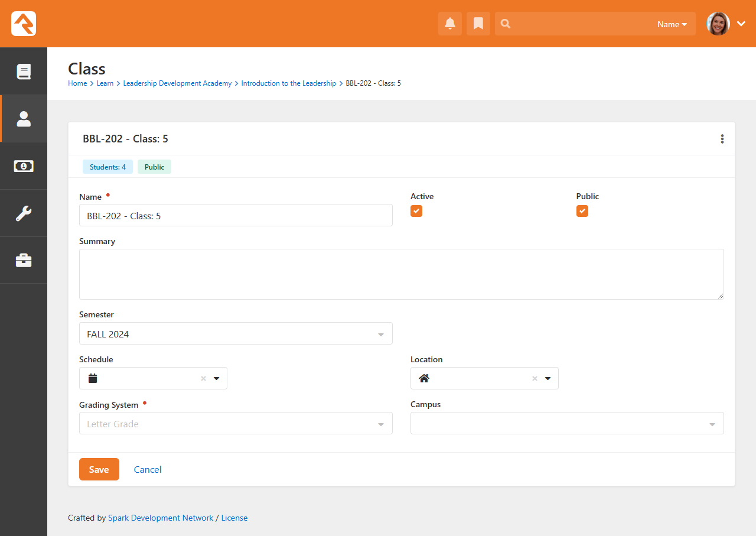
Task: Open the three-dot panel options menu
Action: [x=722, y=139]
